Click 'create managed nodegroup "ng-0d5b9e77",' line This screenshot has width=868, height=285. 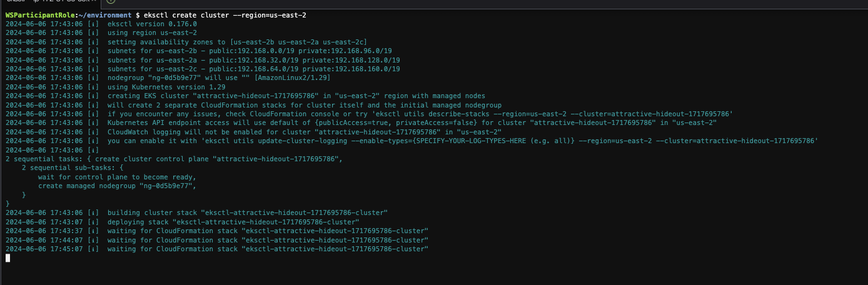[117, 186]
